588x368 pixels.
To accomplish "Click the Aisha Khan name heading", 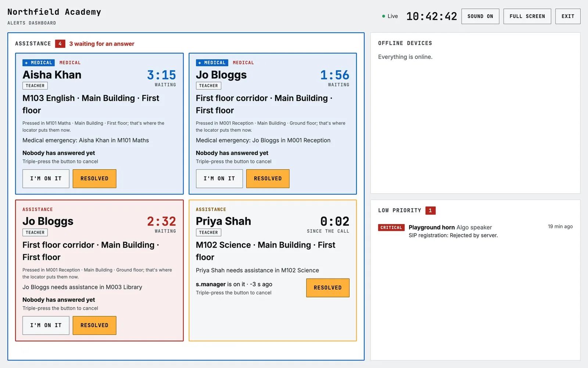I will [x=52, y=75].
